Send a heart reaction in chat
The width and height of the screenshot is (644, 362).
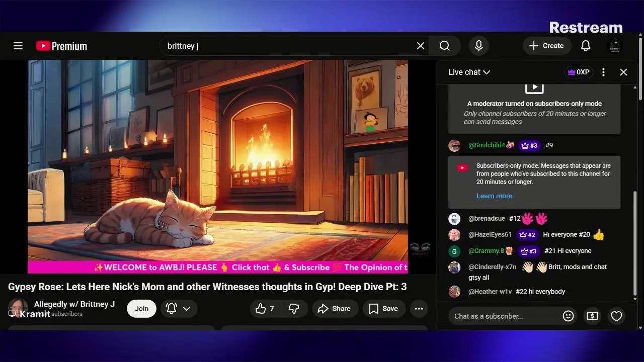pos(616,316)
